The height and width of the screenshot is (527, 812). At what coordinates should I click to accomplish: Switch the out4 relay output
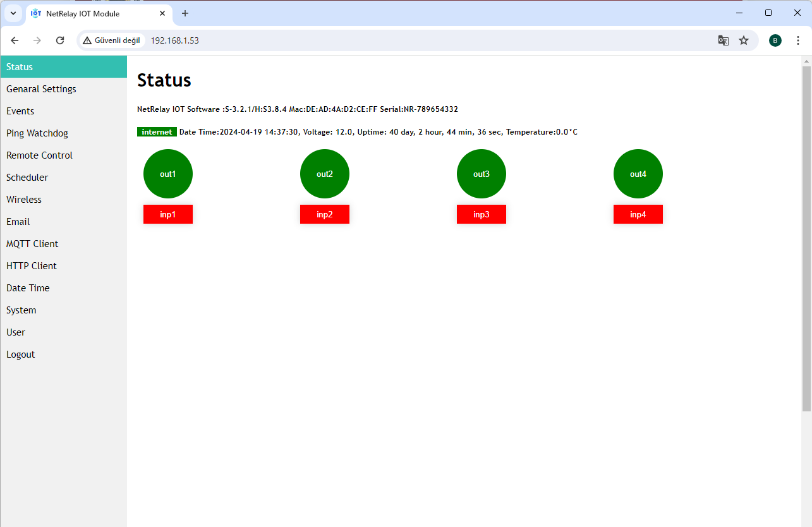click(638, 174)
